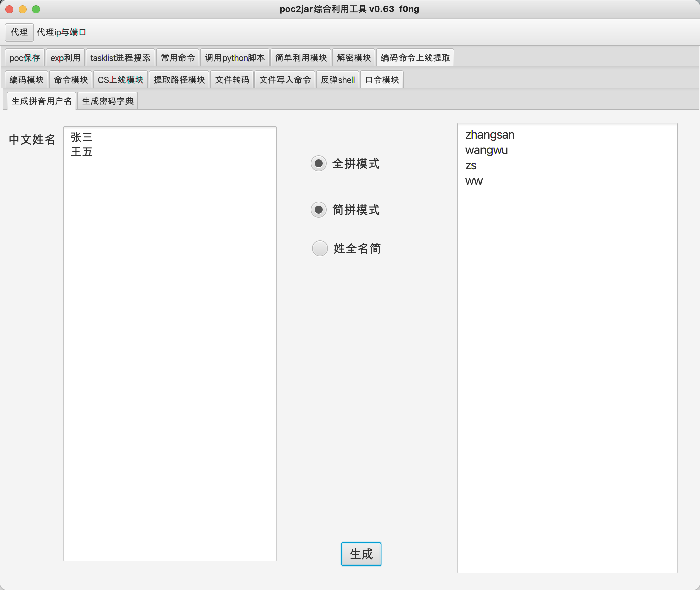The image size is (700, 590).
Task: Go to the CS上线模块 tab
Action: click(x=120, y=80)
